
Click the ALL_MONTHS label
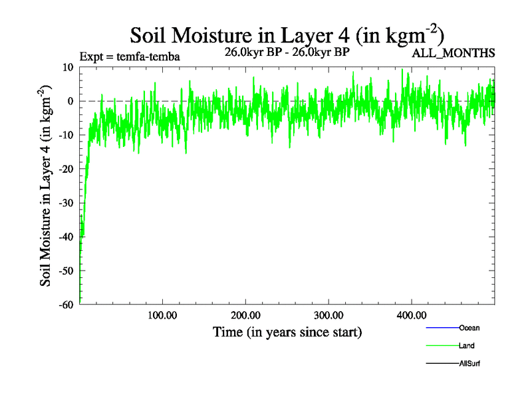pyautogui.click(x=454, y=53)
